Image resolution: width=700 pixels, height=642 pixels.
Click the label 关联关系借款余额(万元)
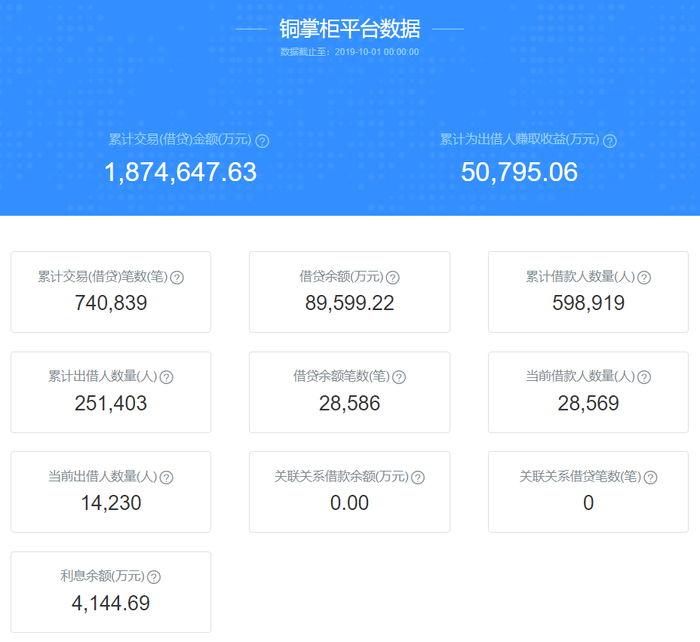pyautogui.click(x=342, y=476)
